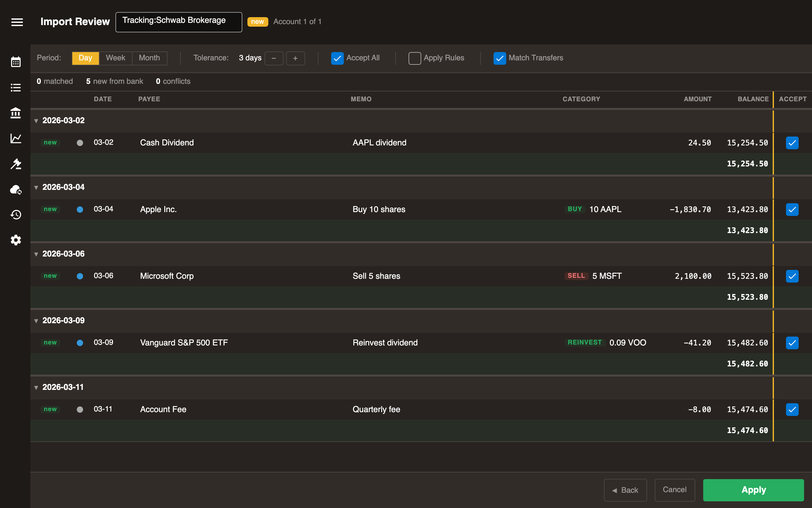
Task: Click the Cash Dividend payee
Action: click(167, 143)
